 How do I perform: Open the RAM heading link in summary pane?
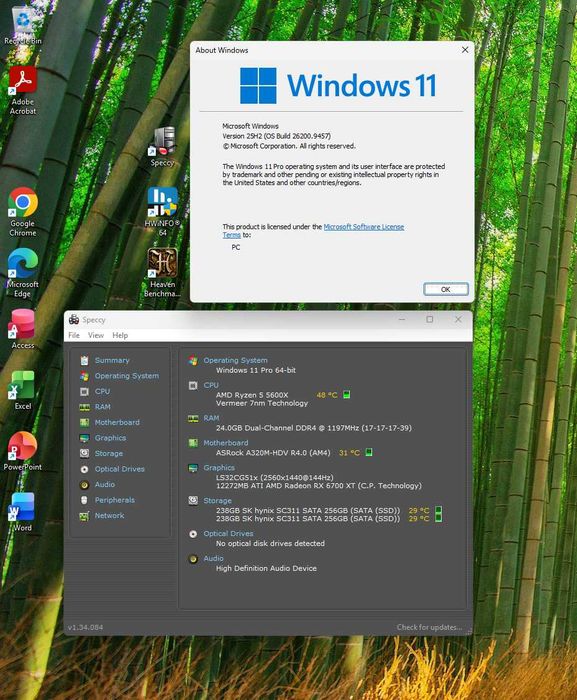tap(211, 418)
